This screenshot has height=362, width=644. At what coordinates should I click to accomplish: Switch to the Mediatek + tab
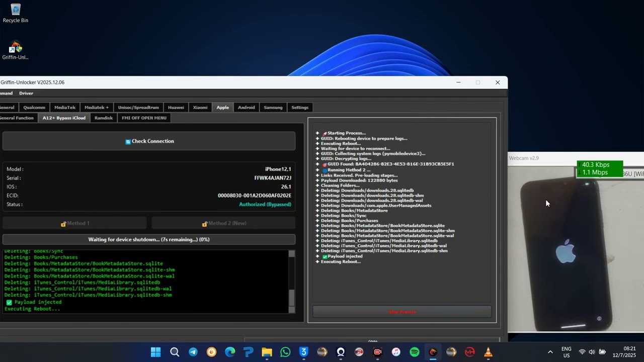point(97,107)
